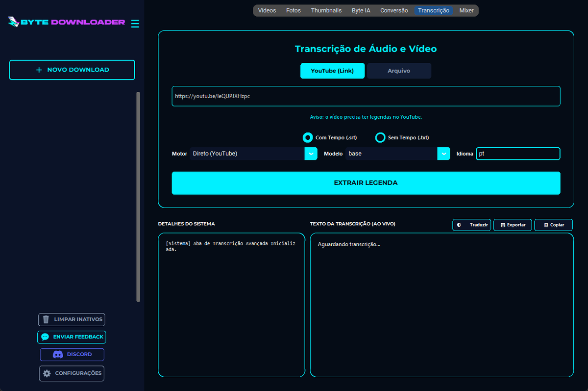Go to the Conversão tab
The image size is (588, 391).
point(394,10)
